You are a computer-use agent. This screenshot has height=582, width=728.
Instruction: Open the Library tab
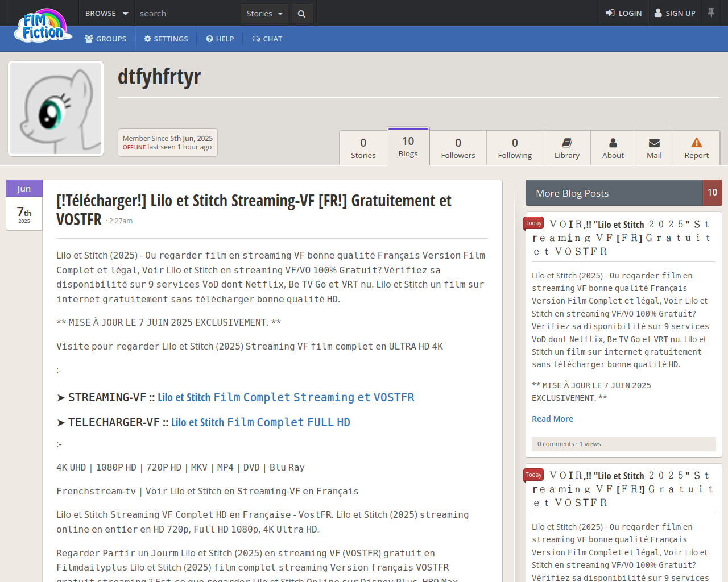click(567, 148)
